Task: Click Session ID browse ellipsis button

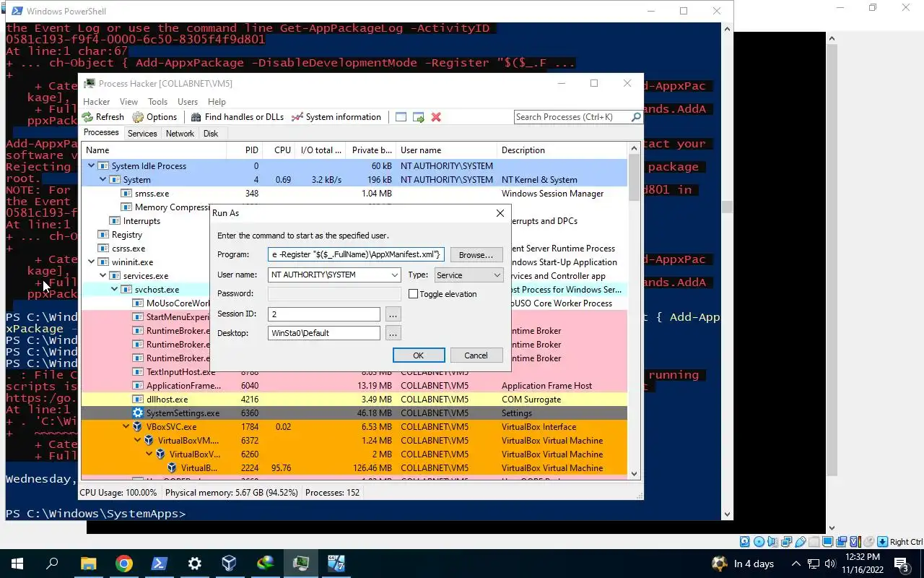Action: 393,314
